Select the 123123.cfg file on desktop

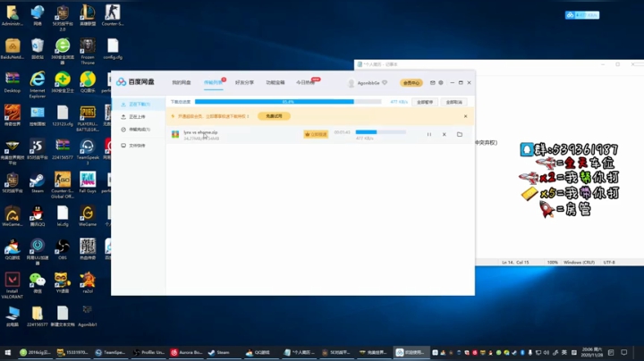point(63,115)
